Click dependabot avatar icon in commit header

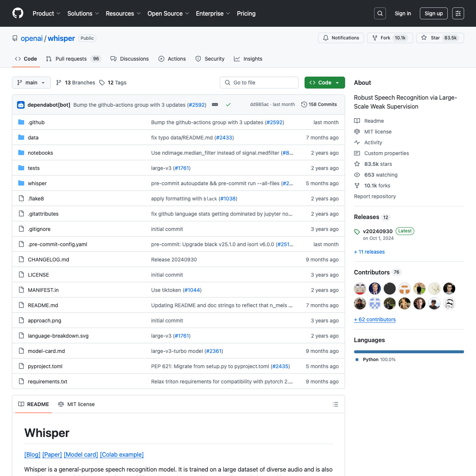click(x=21, y=105)
